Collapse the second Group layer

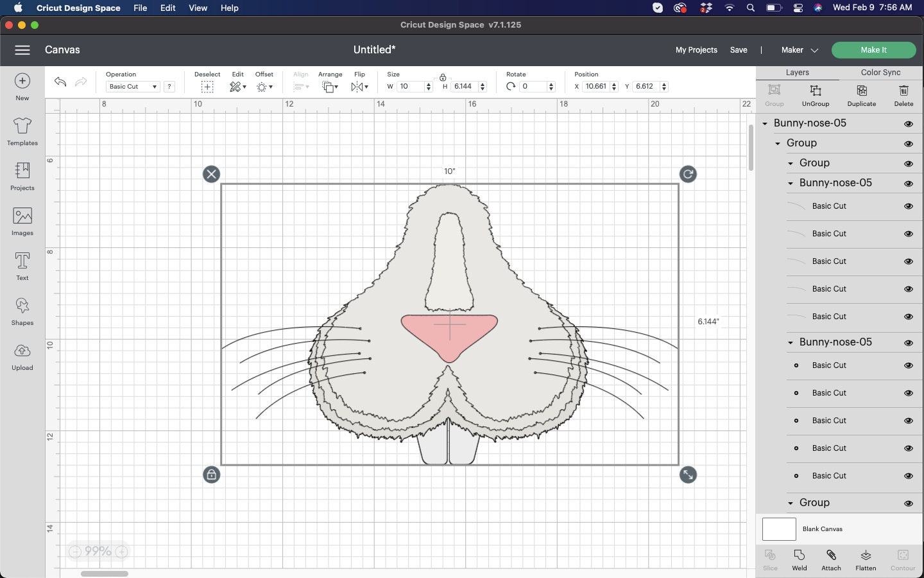792,163
